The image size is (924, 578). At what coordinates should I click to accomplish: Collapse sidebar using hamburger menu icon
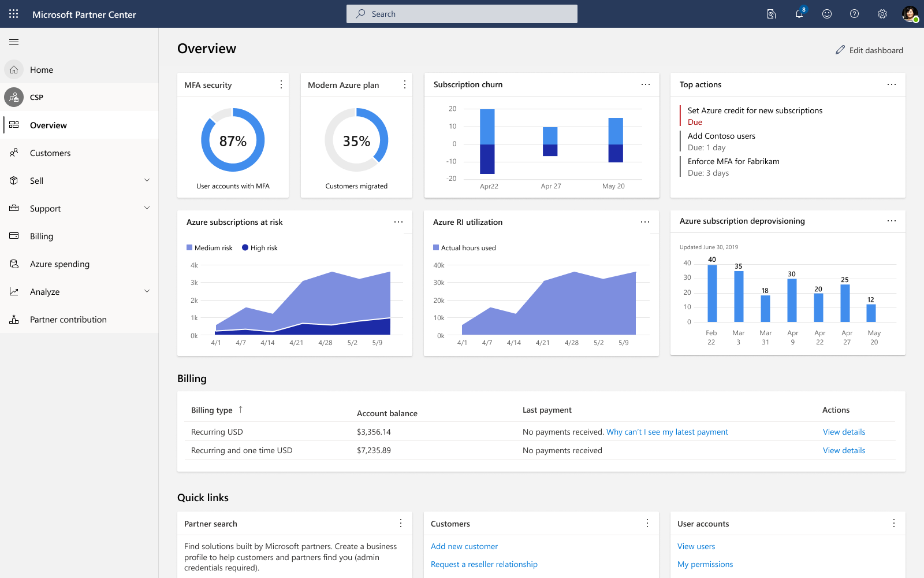(x=14, y=42)
